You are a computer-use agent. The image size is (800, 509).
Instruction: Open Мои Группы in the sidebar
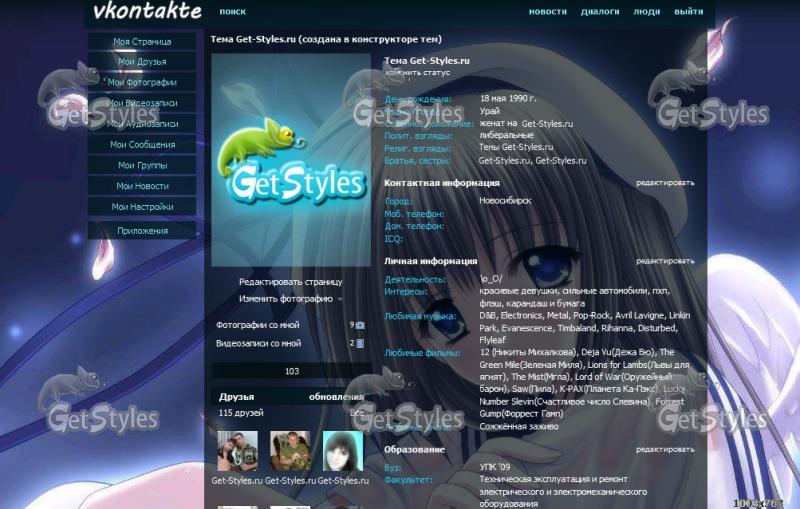pos(142,165)
